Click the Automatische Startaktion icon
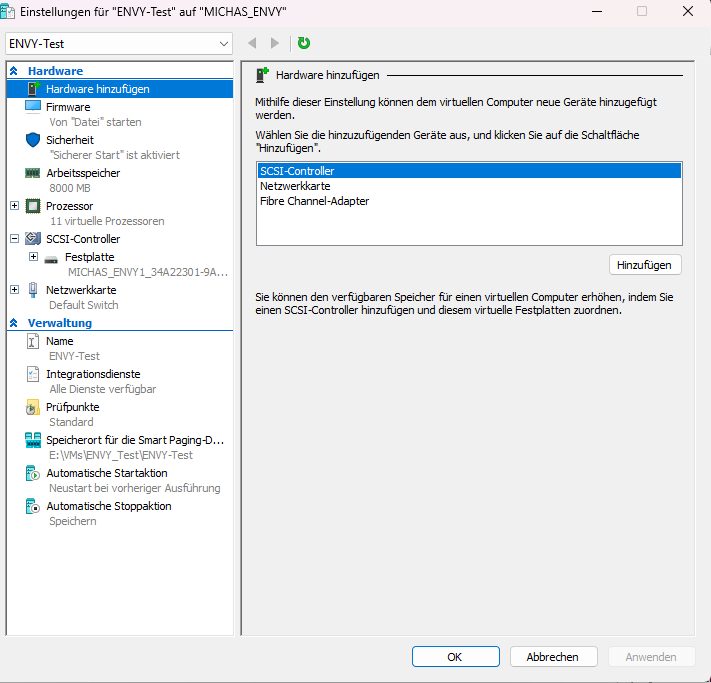The image size is (711, 683). (x=33, y=473)
